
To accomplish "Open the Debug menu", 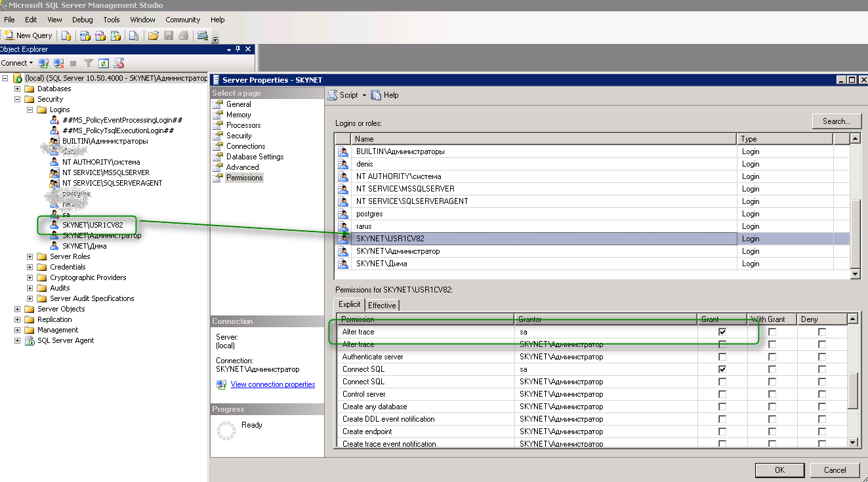I will [x=83, y=20].
